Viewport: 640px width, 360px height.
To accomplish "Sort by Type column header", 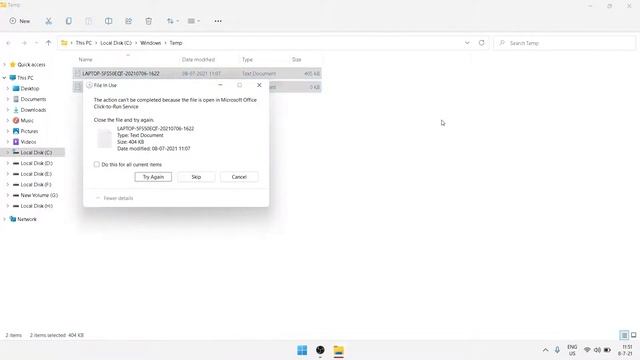I will pos(247,60).
